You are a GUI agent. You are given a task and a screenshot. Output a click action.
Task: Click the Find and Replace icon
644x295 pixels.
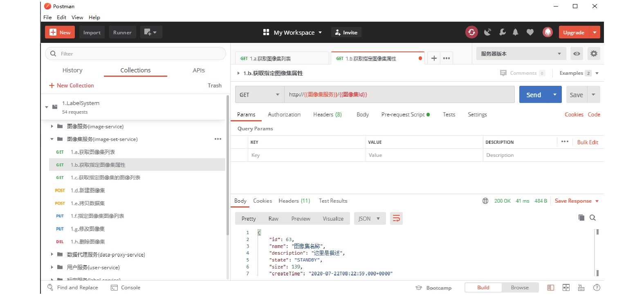(50, 287)
